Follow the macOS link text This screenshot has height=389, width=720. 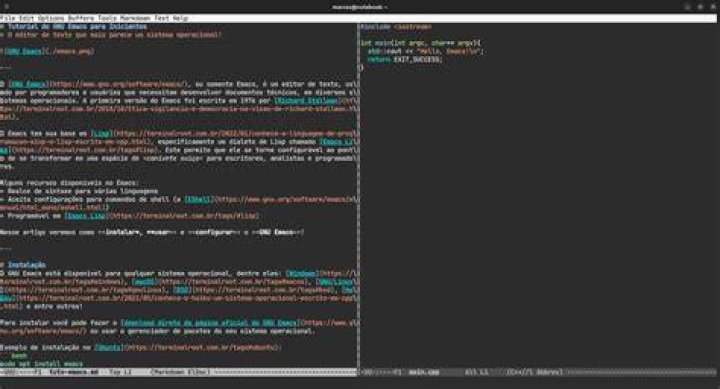[x=144, y=282]
